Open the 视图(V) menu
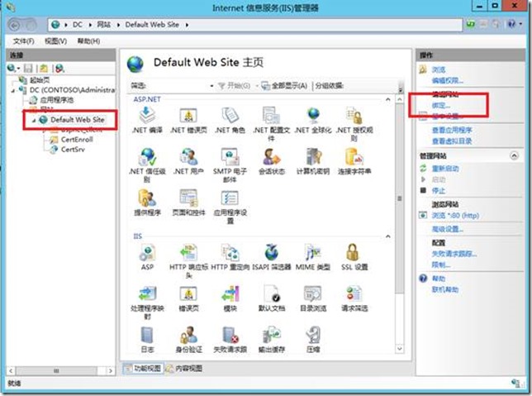The image size is (532, 396). 55,41
